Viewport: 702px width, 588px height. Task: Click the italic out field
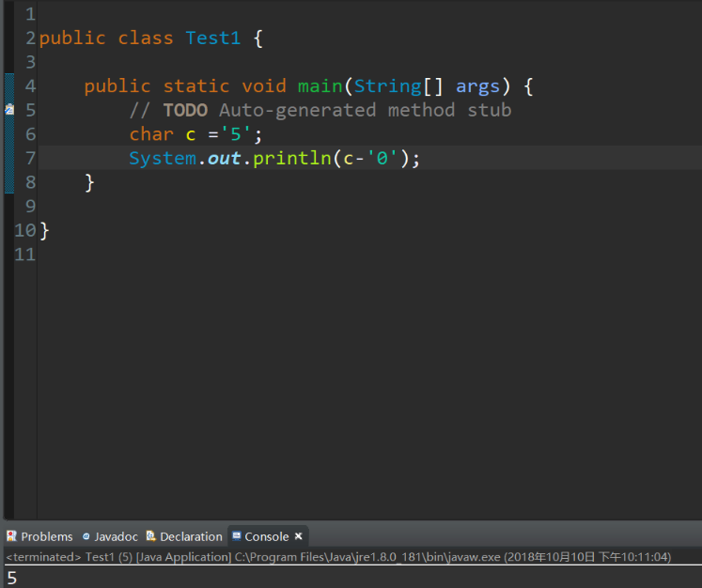point(225,159)
